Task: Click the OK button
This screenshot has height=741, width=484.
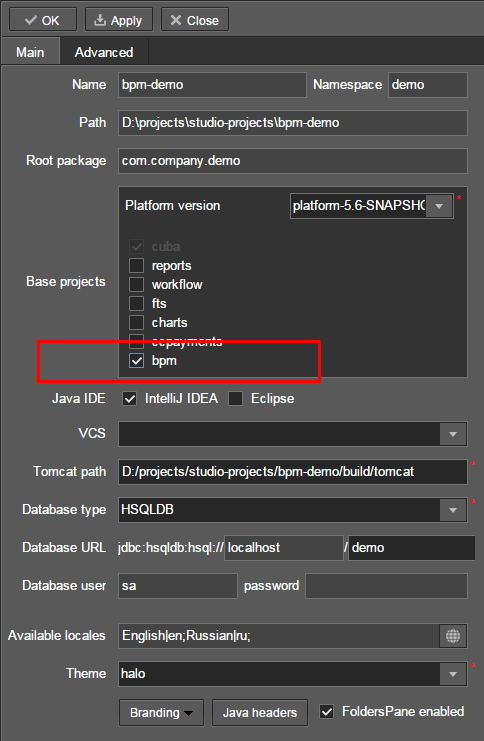Action: [43, 20]
